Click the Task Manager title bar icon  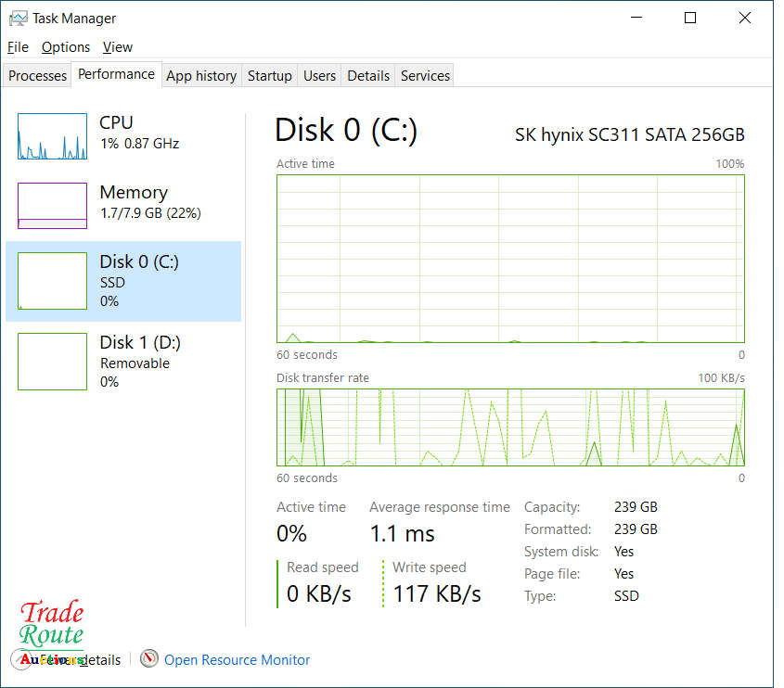coord(19,18)
